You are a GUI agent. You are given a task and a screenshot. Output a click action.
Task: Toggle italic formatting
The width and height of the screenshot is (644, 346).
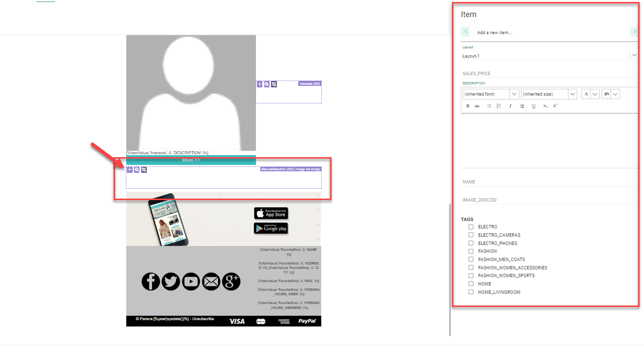(510, 106)
